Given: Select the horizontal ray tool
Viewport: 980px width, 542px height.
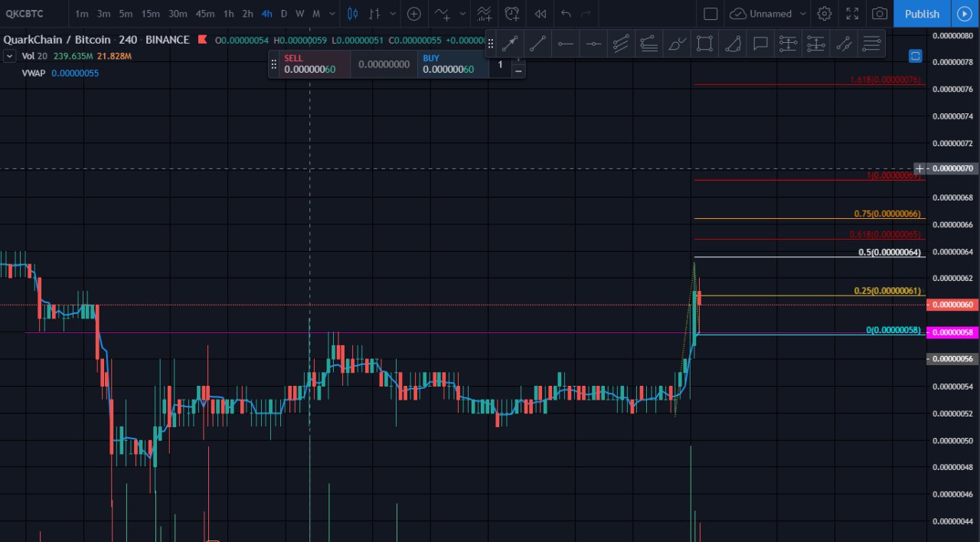Looking at the screenshot, I should pos(566,44).
